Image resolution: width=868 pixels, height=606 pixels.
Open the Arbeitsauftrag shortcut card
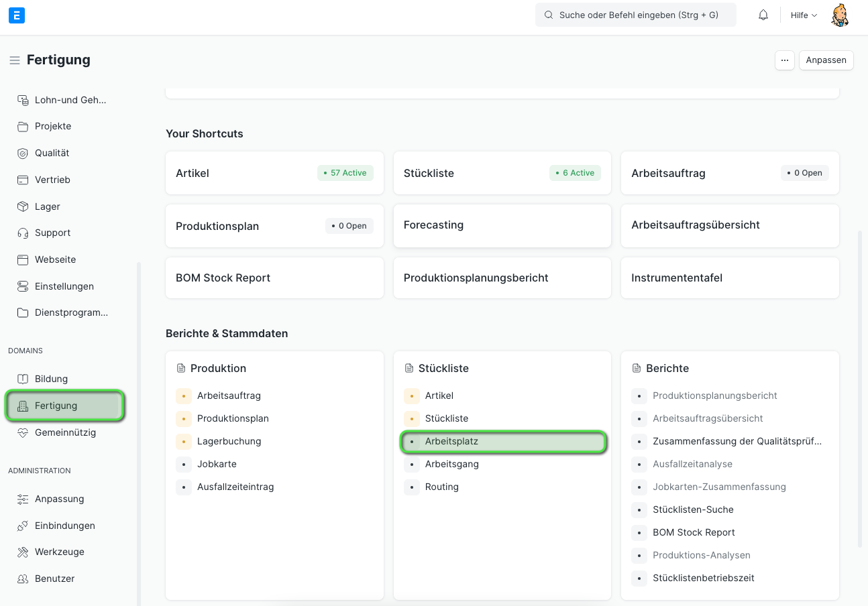(730, 173)
